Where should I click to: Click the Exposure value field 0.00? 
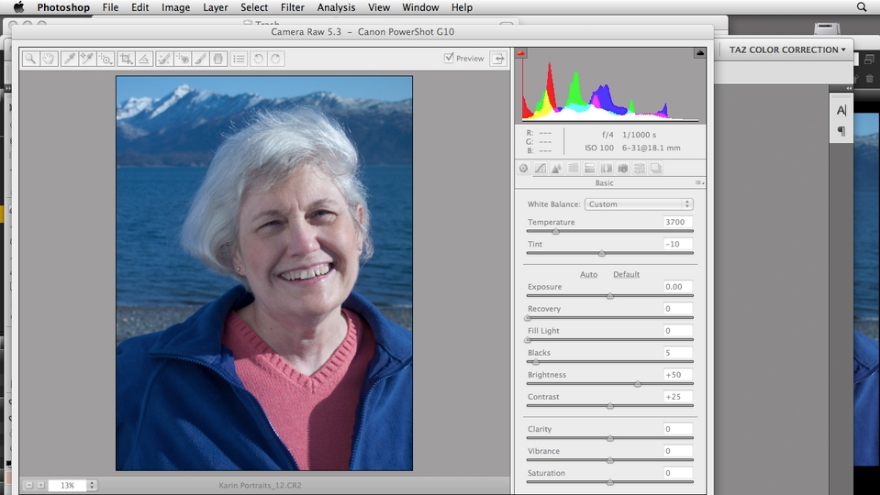677,287
